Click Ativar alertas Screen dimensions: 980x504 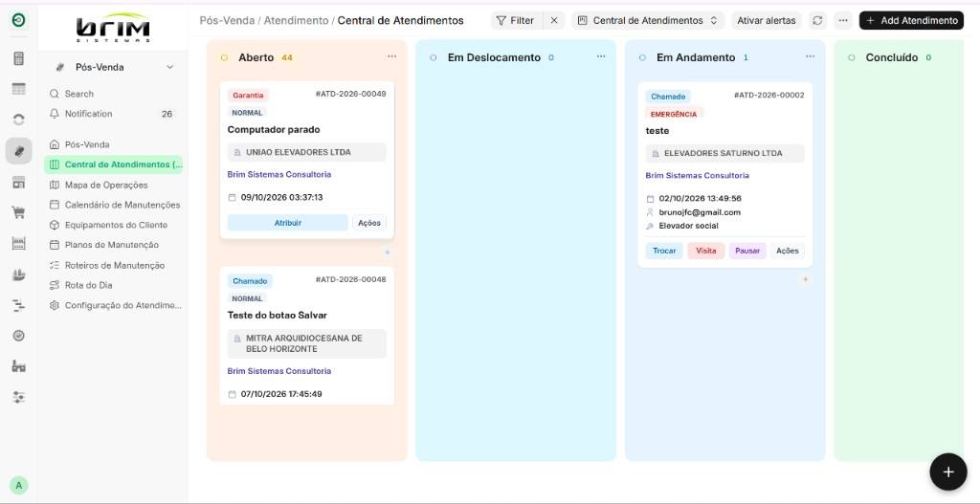point(767,21)
